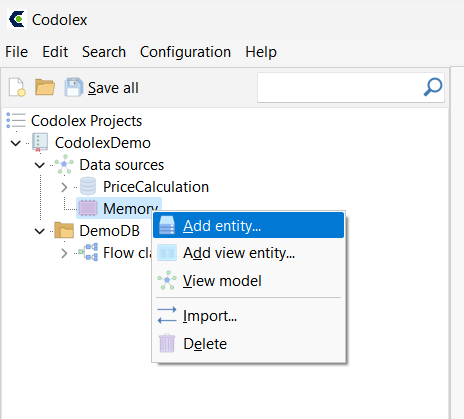Screen dimensions: 464x419
Task: Click the View model network icon
Action: 167,280
